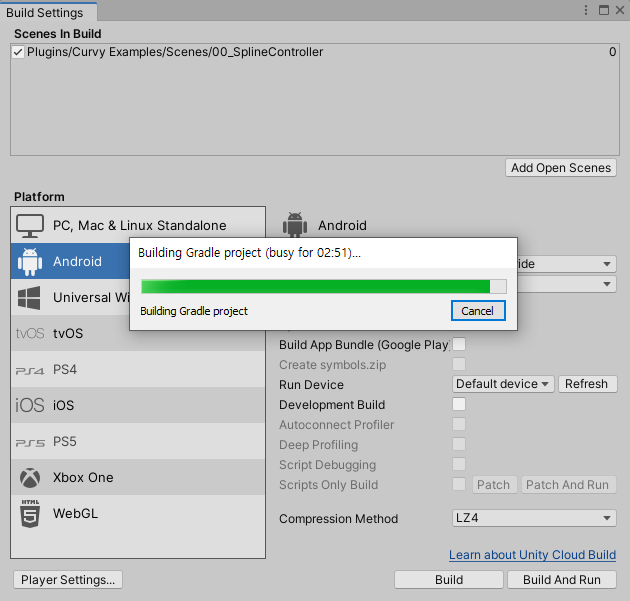This screenshot has width=630, height=601.
Task: Click the PS5 logo icon
Action: 30,442
